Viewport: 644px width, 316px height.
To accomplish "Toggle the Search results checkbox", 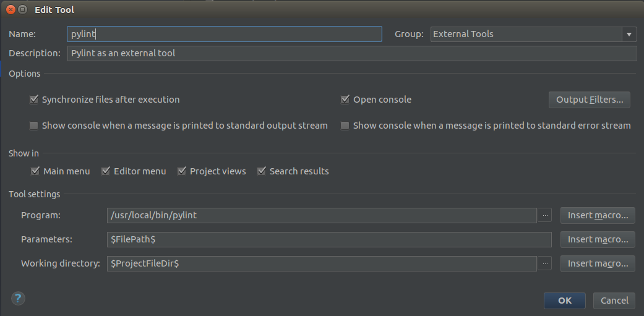I will (262, 171).
